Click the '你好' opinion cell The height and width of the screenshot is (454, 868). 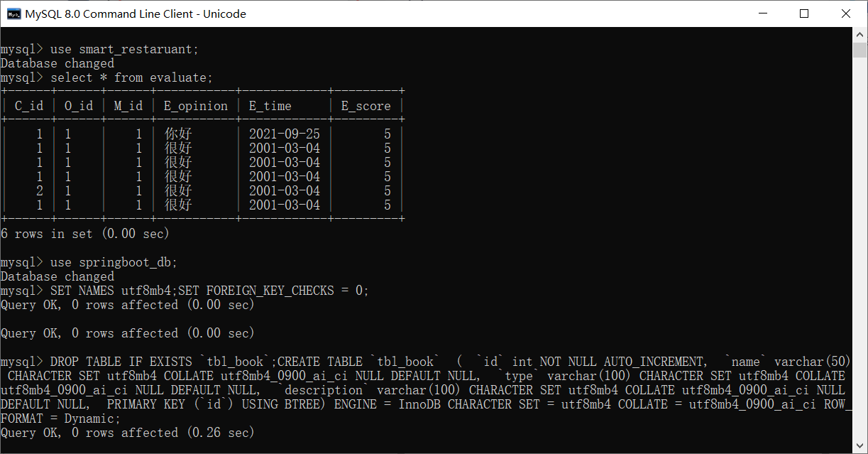[178, 134]
